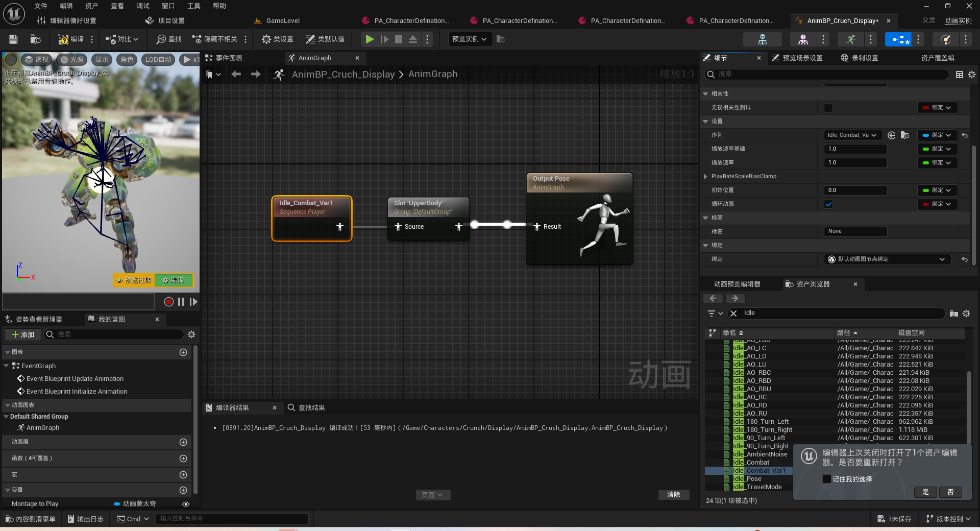The width and height of the screenshot is (980, 531).
Task: Click the Browse to asset icon in toolbar
Action: [35, 39]
